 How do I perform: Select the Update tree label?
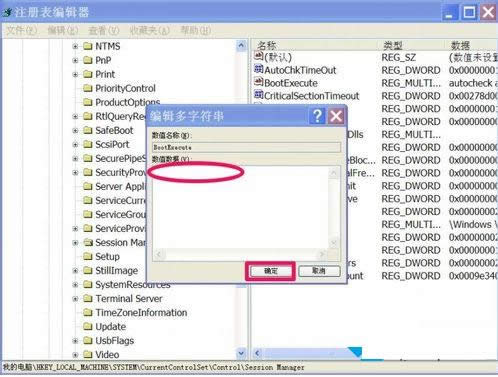click(111, 327)
